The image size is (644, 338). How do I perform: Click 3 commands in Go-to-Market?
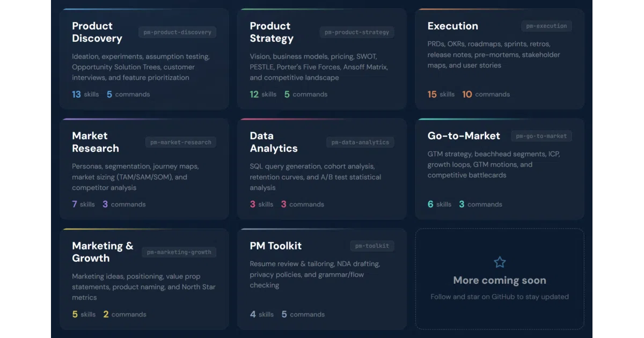click(x=480, y=204)
